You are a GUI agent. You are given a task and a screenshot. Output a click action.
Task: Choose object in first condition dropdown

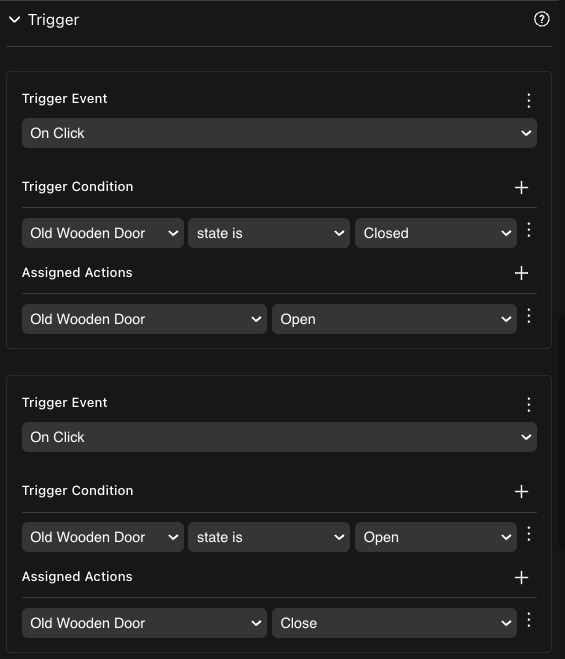coord(103,233)
